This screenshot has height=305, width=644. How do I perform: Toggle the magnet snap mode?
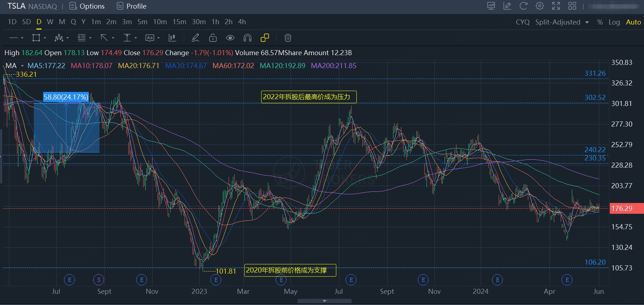pos(247,38)
